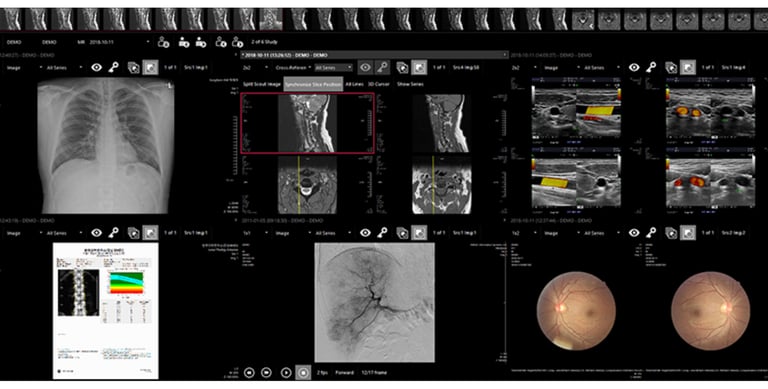Click the first patient icon next to study date
Image resolution: width=768 pixels, height=389 pixels.
(163, 42)
